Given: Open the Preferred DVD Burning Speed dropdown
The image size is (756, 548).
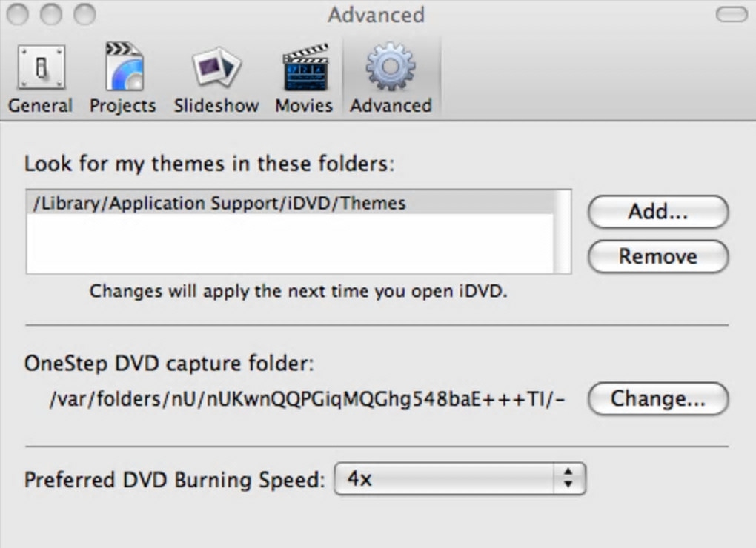Looking at the screenshot, I should (460, 479).
